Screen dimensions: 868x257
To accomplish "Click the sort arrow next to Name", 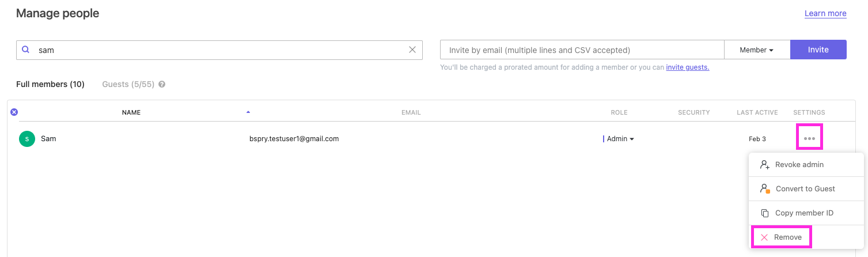I will 248,112.
